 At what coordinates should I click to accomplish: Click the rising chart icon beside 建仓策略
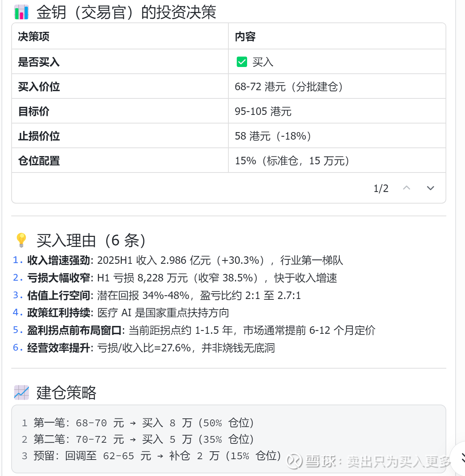(21, 393)
